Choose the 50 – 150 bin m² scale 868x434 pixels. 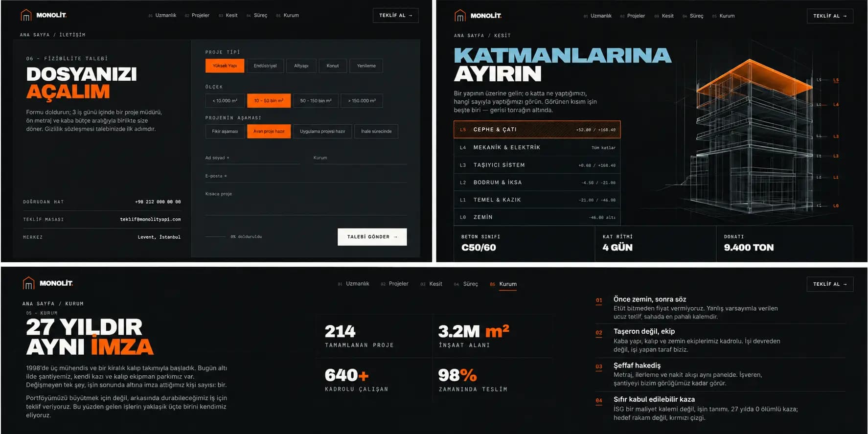[x=316, y=101]
